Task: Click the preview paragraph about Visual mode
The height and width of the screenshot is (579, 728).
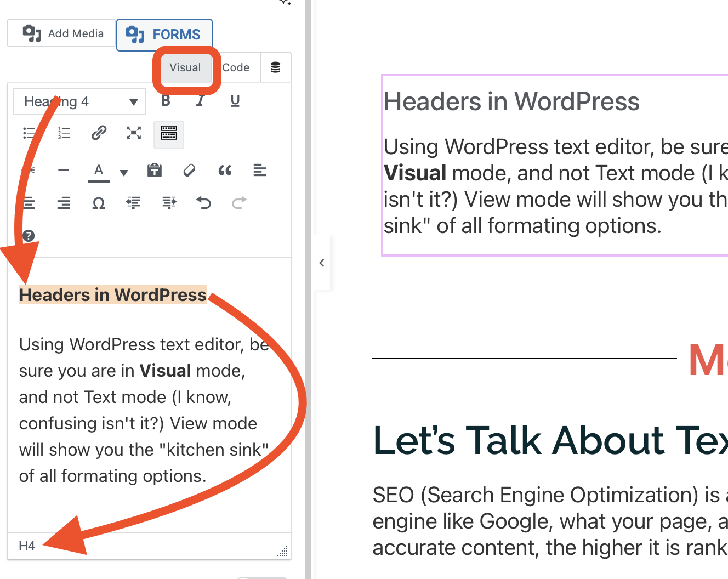Action: click(555, 186)
